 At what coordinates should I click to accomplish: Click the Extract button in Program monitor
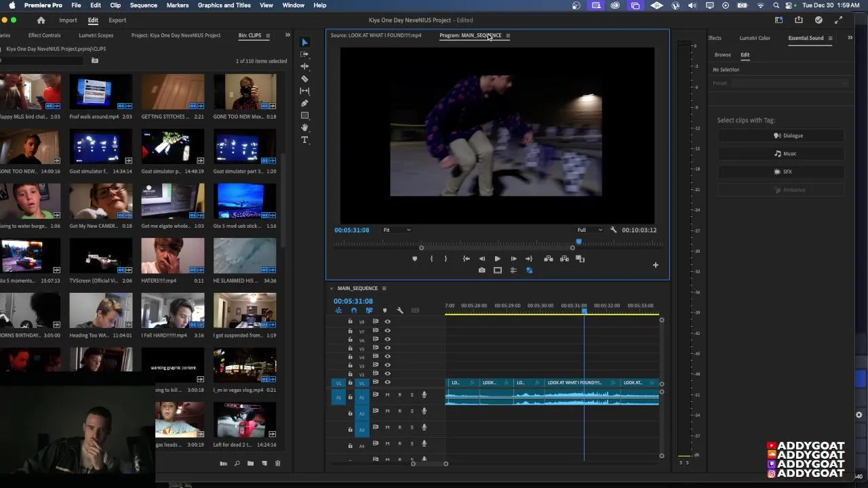[564, 259]
